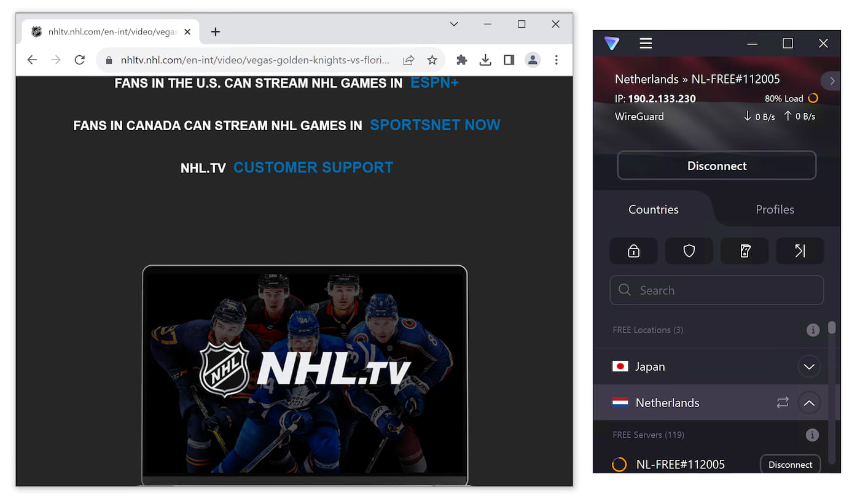Open Chrome three-dot menu
860x504 pixels.
(x=557, y=60)
